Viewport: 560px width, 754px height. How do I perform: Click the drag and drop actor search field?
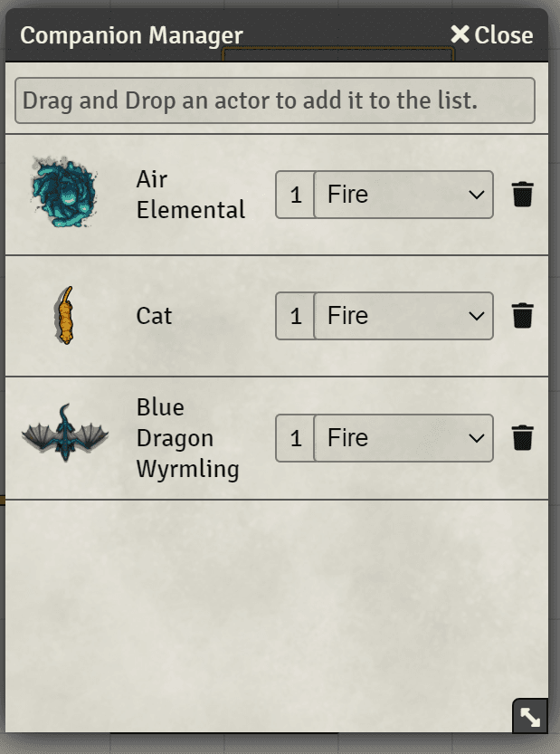click(x=275, y=100)
